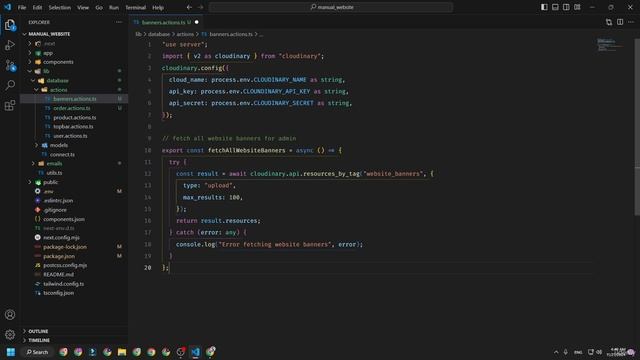This screenshot has width=640, height=360.
Task: Open the Accounts menu icon
Action: click(10, 315)
